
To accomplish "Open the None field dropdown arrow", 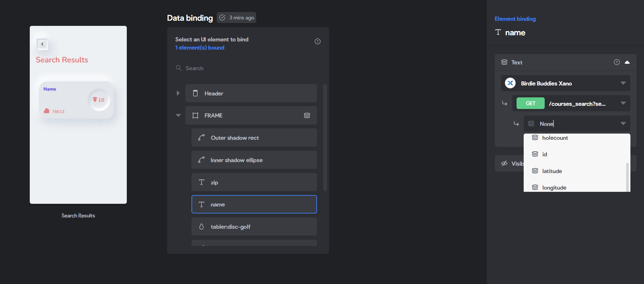I will click(x=623, y=124).
